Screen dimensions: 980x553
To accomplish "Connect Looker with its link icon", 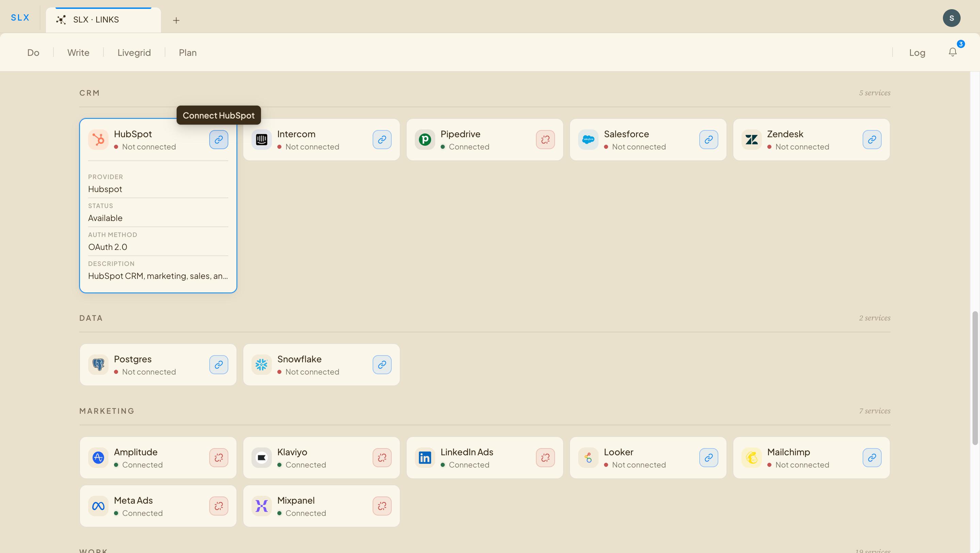I will [x=708, y=457].
